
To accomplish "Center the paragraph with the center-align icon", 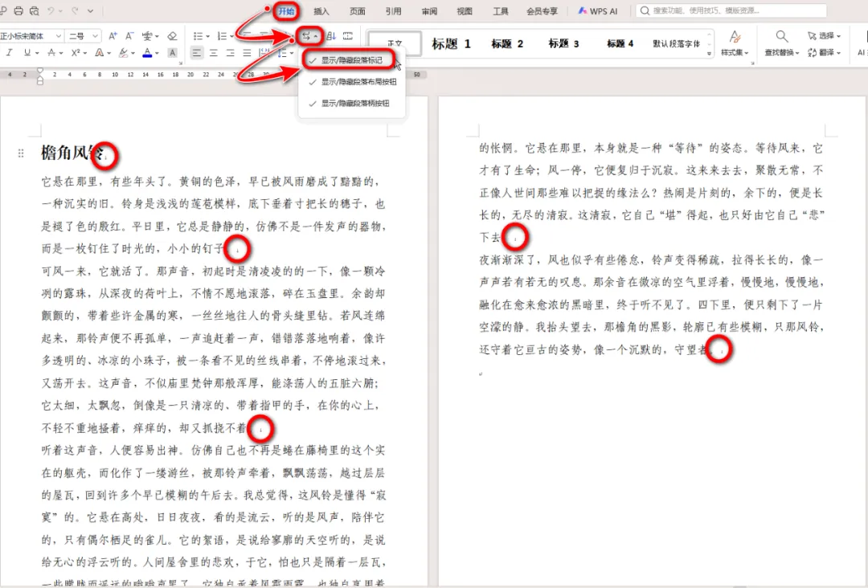I will 213,53.
